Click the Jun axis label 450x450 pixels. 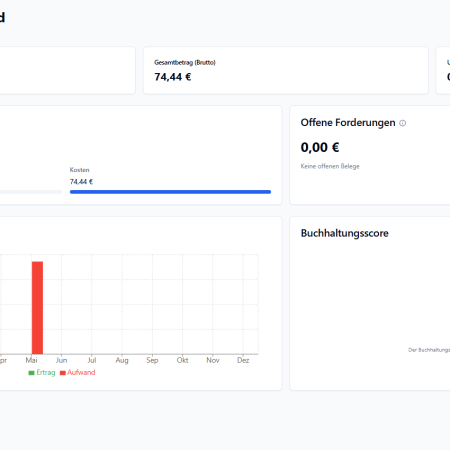coord(61,360)
